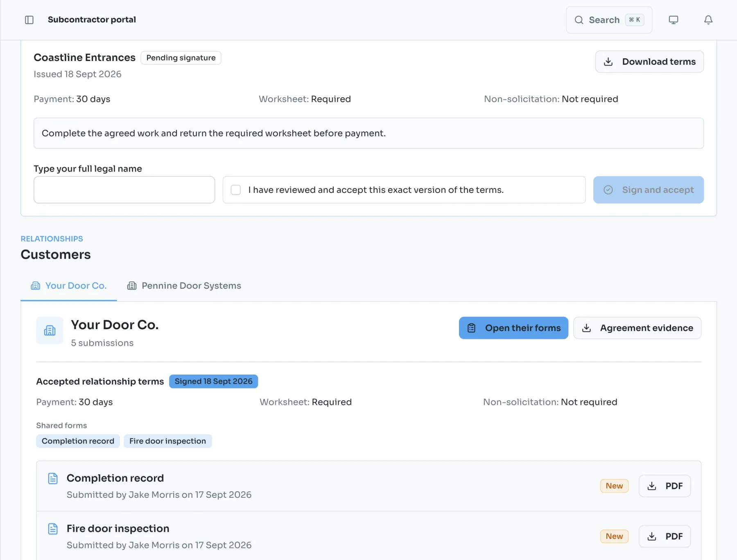The width and height of the screenshot is (737, 560).
Task: Select the Your Door Co. tab
Action: 69,286
